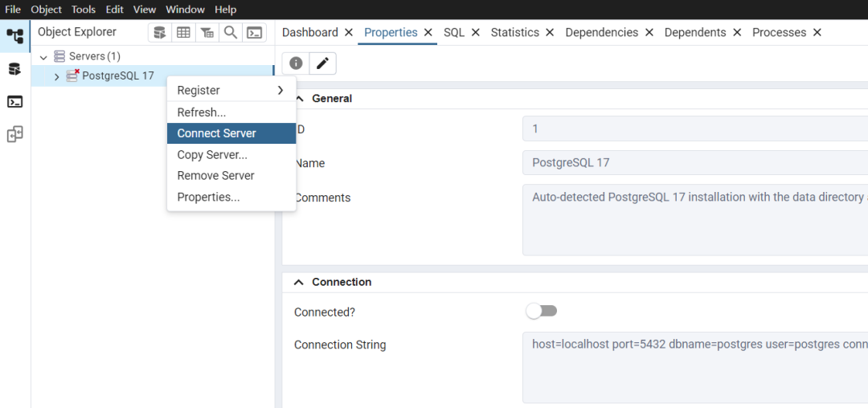Click the Query Tool toolbar icon
The image size is (868, 408).
click(159, 33)
